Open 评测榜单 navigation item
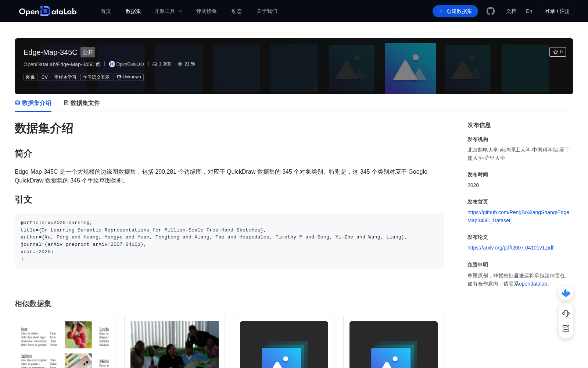588x368 pixels. pyautogui.click(x=207, y=11)
